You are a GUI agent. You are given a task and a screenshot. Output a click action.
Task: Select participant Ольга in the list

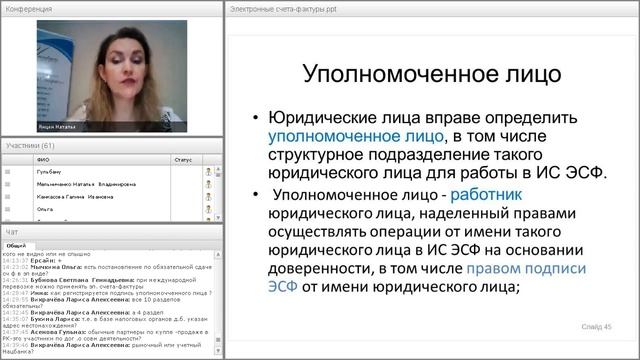[45, 209]
